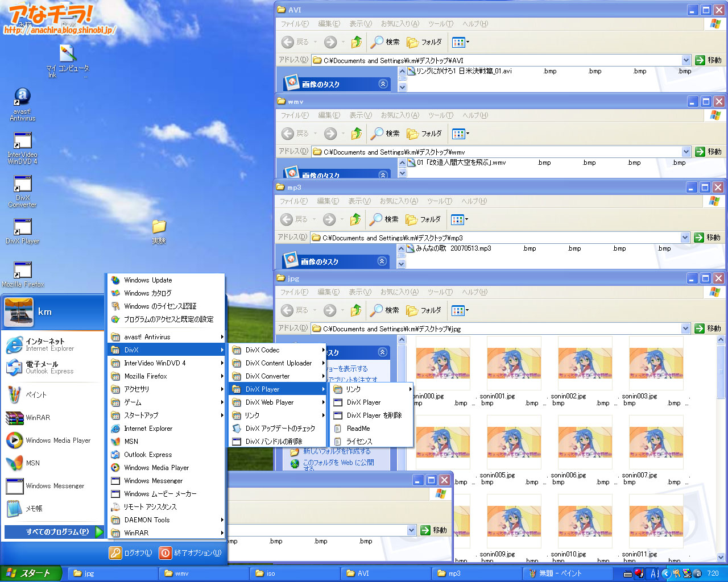The height and width of the screenshot is (582, 728).
Task: Click jpg window vertical scrollbar down arrow
Action: click(721, 558)
